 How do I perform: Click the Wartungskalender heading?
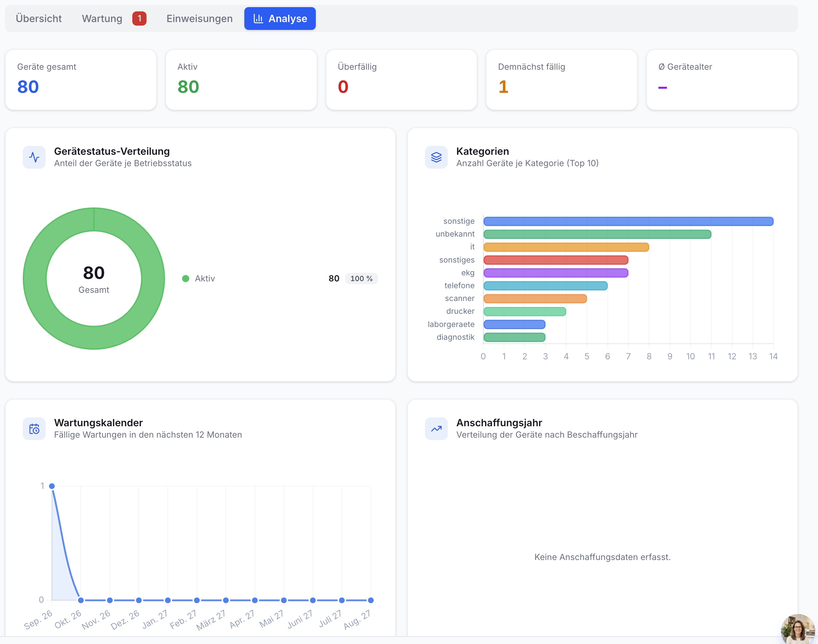pyautogui.click(x=99, y=423)
